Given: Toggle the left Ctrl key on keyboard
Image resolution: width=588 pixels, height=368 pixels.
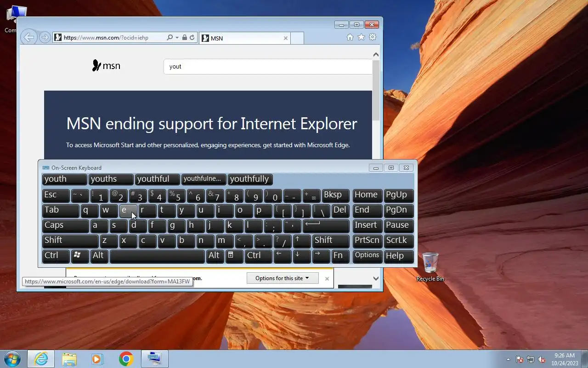Looking at the screenshot, I should [56, 256].
